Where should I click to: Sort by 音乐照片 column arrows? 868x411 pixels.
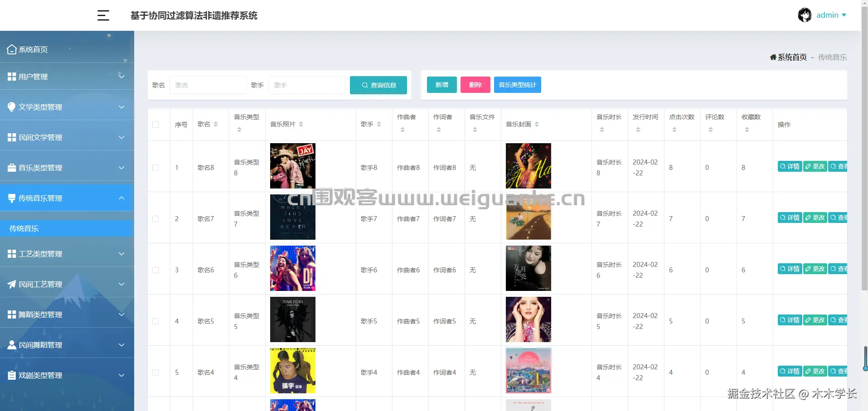point(301,124)
